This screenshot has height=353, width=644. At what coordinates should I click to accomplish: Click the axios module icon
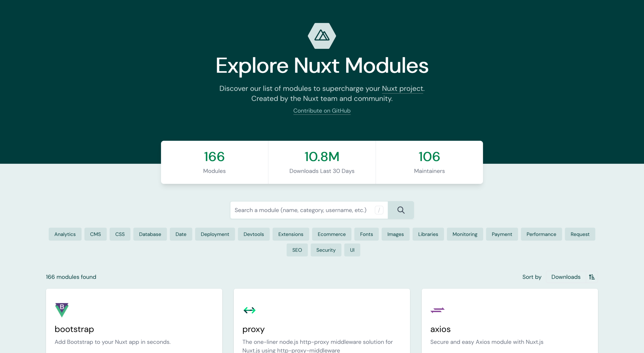point(437,310)
